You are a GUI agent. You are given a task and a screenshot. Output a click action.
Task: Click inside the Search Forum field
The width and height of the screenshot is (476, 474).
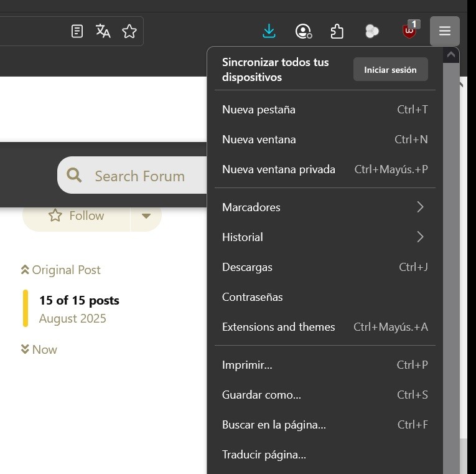pyautogui.click(x=143, y=176)
